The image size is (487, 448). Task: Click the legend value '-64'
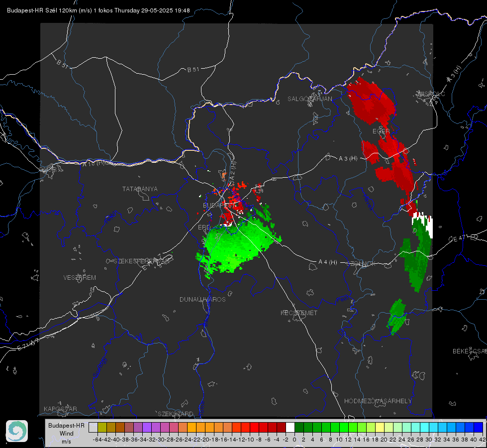(97, 440)
